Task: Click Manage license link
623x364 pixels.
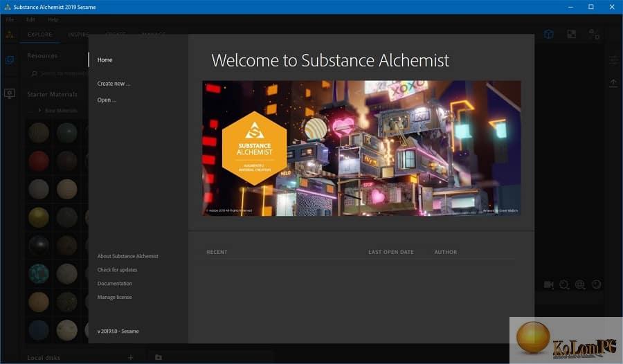Action: tap(114, 298)
